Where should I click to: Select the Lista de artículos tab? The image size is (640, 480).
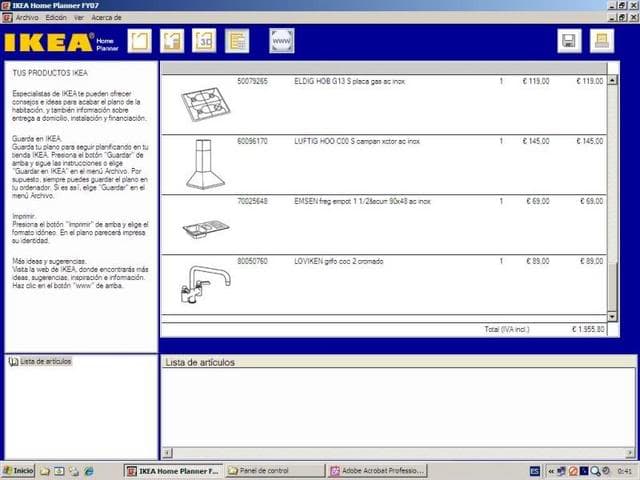(41, 361)
